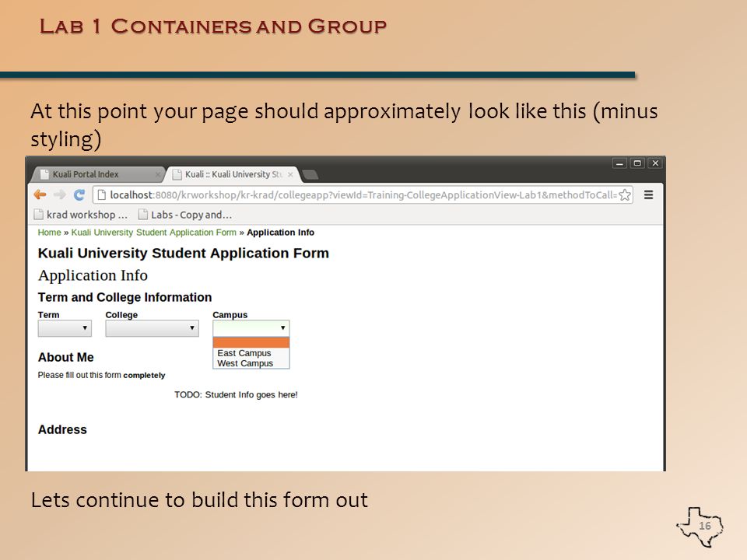Screen dimensions: 747x560
Task: Click Kuali University Student Application Form heading
Action: [x=184, y=253]
